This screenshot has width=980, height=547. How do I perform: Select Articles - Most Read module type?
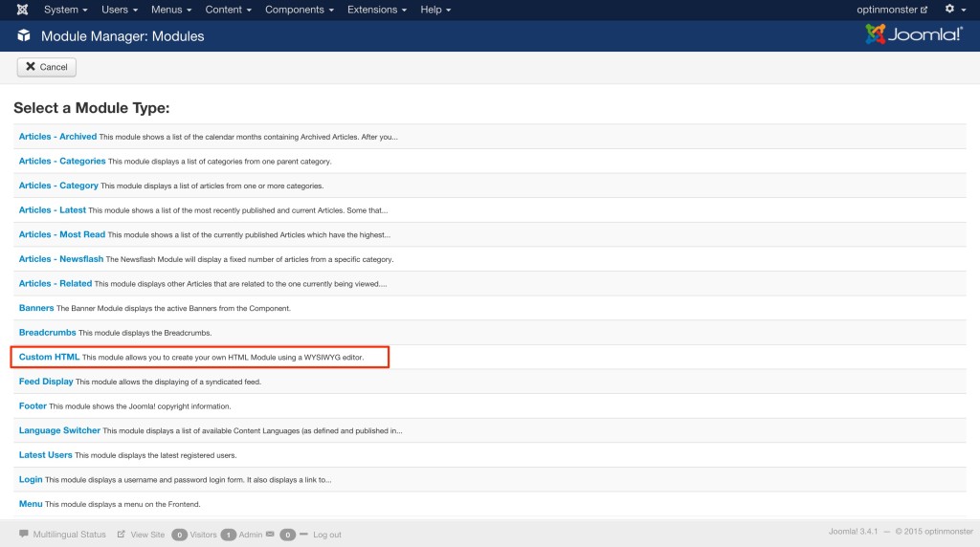point(62,234)
